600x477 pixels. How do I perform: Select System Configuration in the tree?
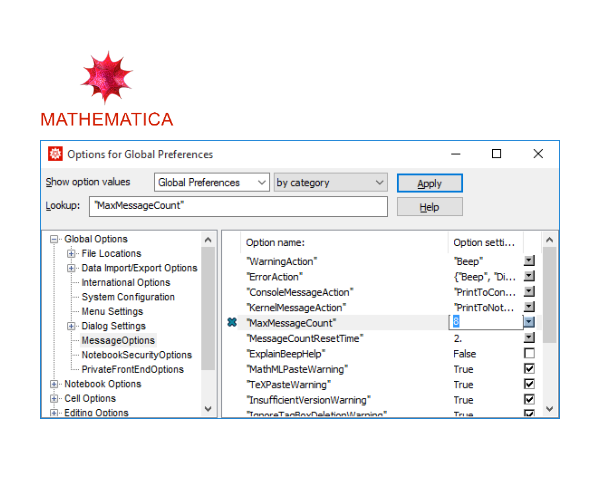(x=128, y=297)
